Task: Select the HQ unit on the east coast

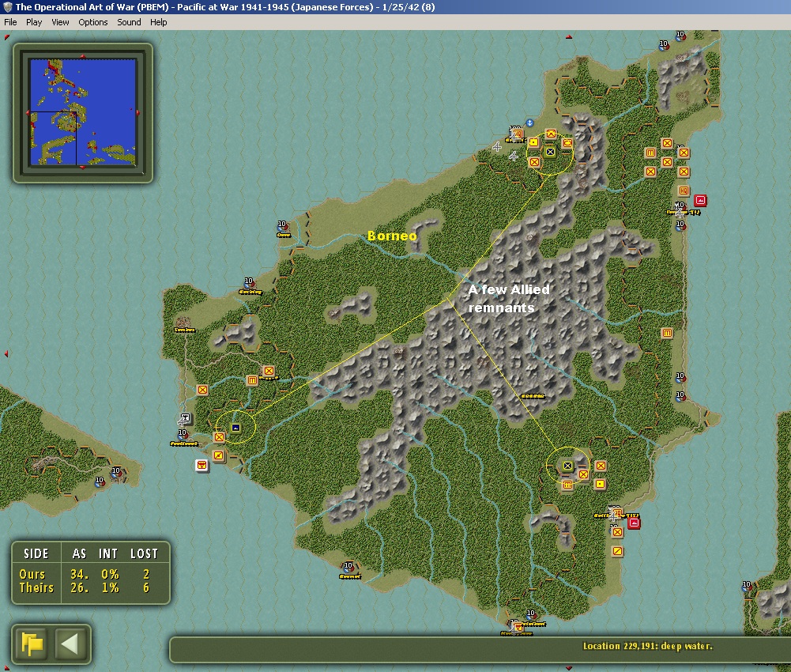Action: pyautogui.click(x=684, y=191)
